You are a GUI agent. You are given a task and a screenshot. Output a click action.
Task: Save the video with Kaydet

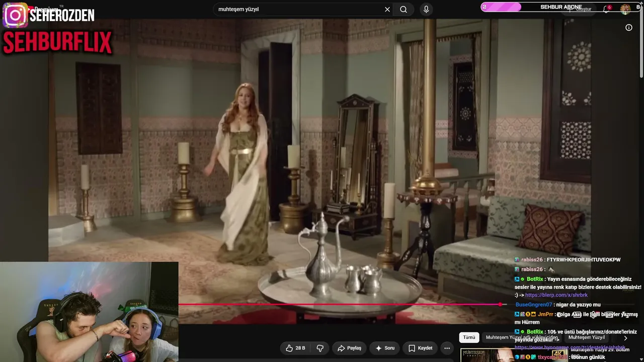[x=421, y=348]
